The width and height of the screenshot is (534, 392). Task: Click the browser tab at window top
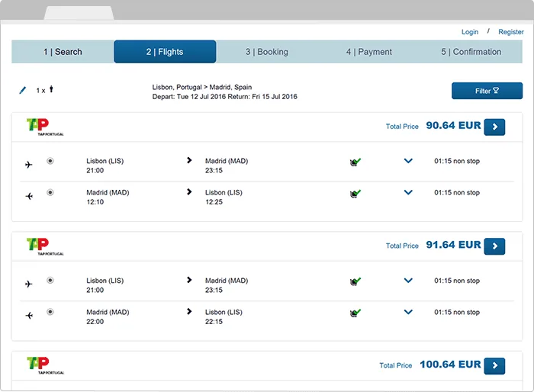79,13
